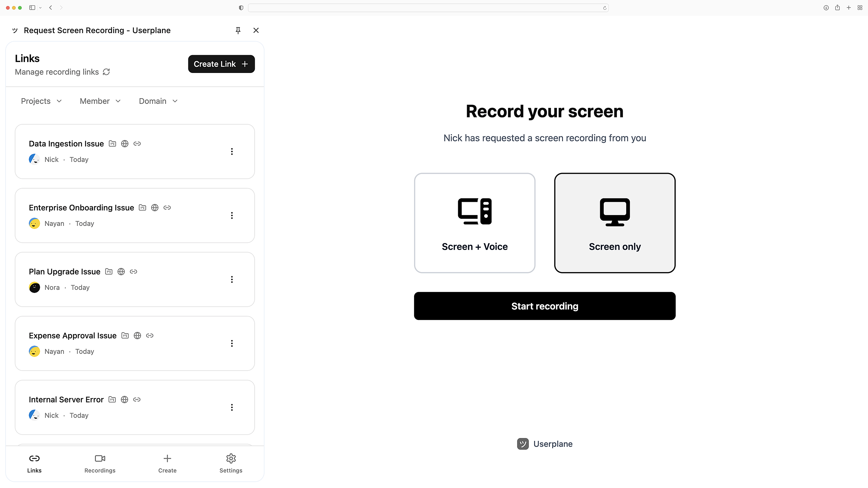Screen dimensions: 868x488
Task: Open options menu for Internal Server Error
Action: (232, 408)
